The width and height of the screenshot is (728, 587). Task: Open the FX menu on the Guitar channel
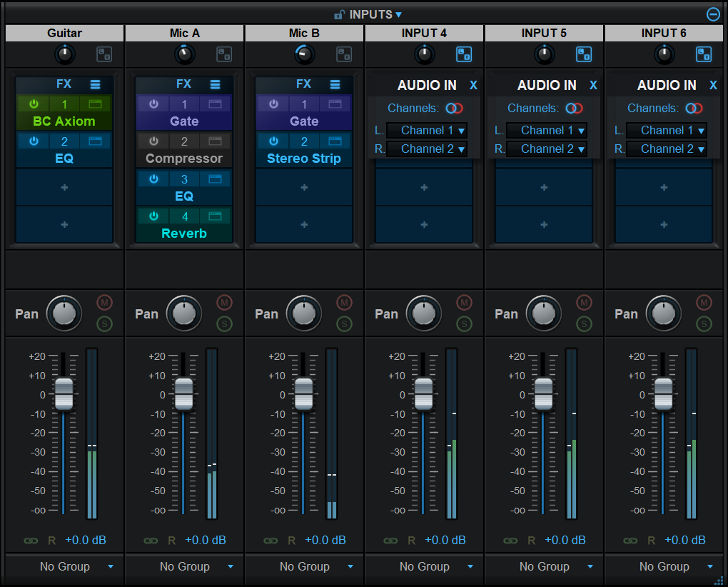(95, 84)
